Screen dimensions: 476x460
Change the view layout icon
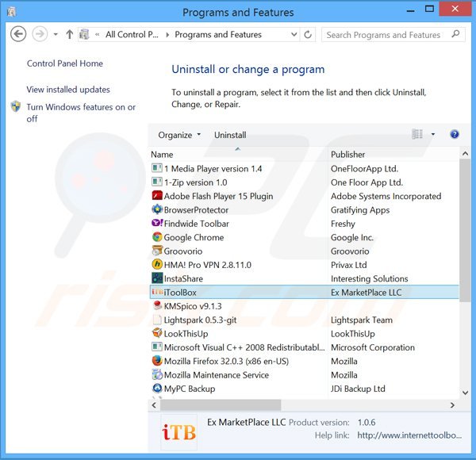pos(417,134)
